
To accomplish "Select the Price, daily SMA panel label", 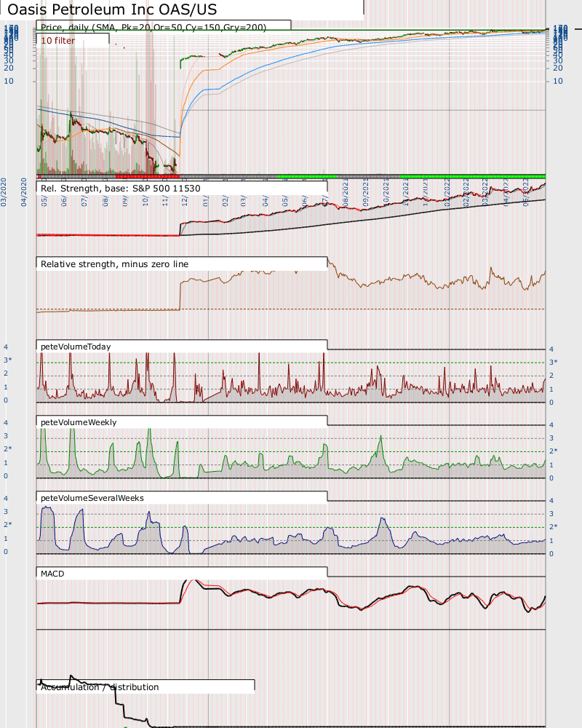I will click(x=154, y=27).
